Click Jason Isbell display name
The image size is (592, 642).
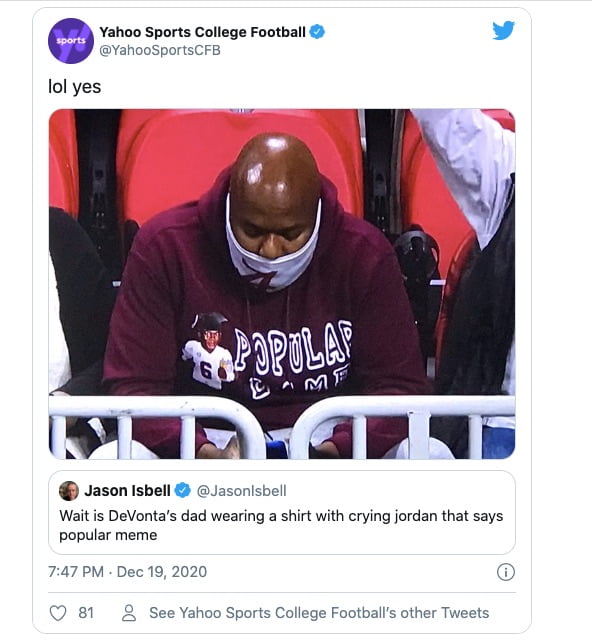(127, 491)
